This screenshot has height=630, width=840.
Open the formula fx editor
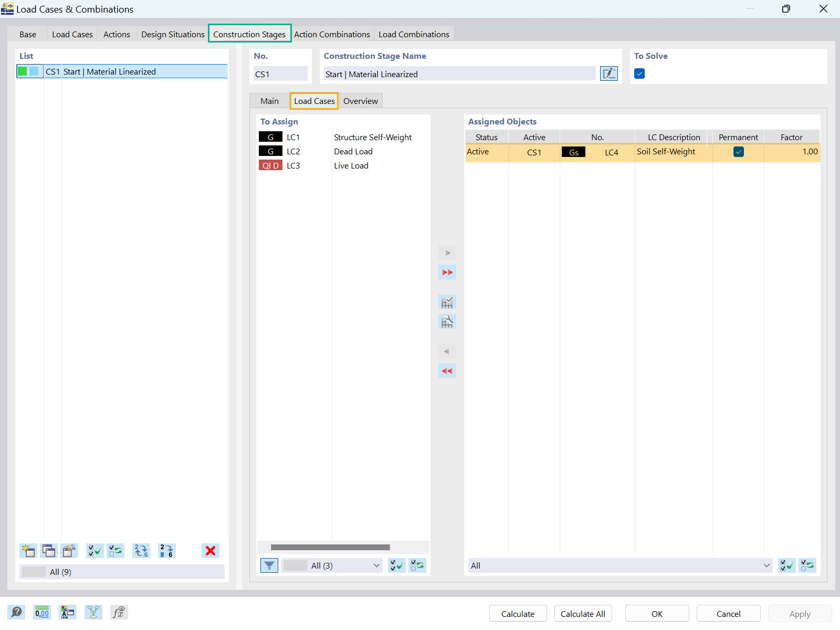(119, 612)
